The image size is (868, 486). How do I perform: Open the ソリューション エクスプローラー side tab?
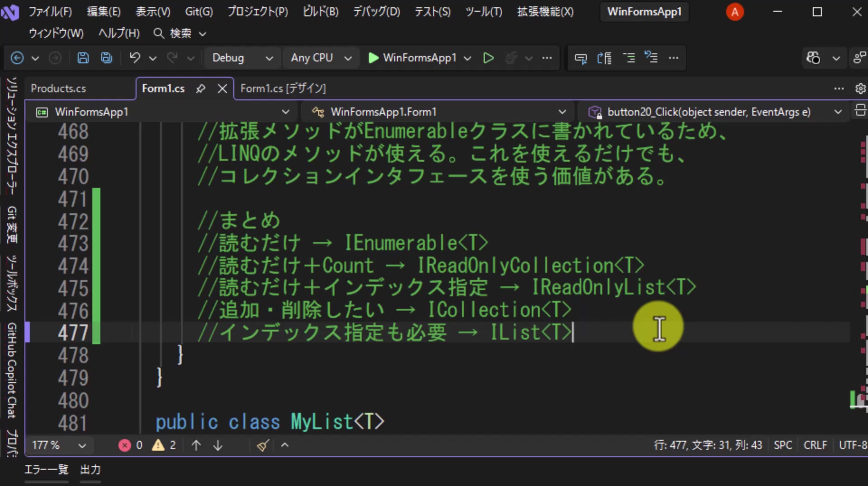click(x=12, y=136)
